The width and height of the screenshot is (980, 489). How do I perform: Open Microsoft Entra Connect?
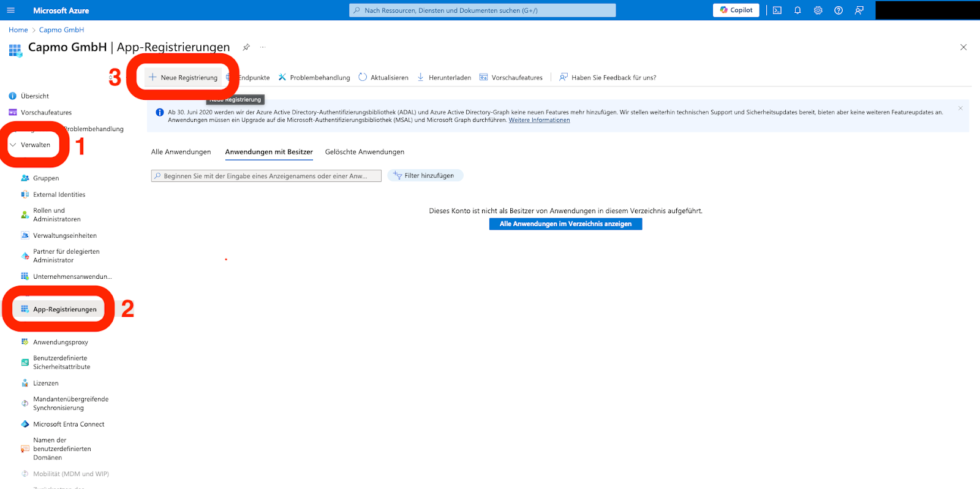69,425
